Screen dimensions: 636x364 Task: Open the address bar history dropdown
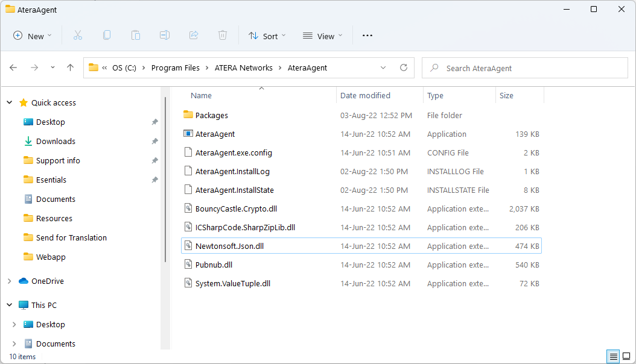point(383,67)
